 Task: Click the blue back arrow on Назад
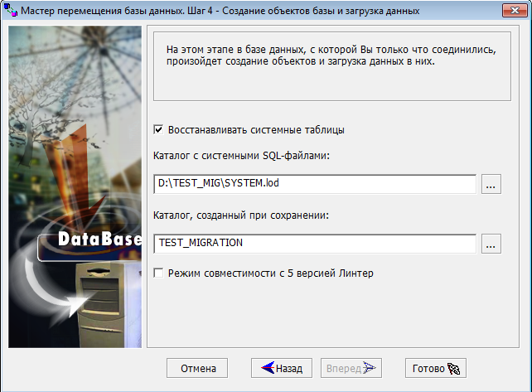[266, 368]
